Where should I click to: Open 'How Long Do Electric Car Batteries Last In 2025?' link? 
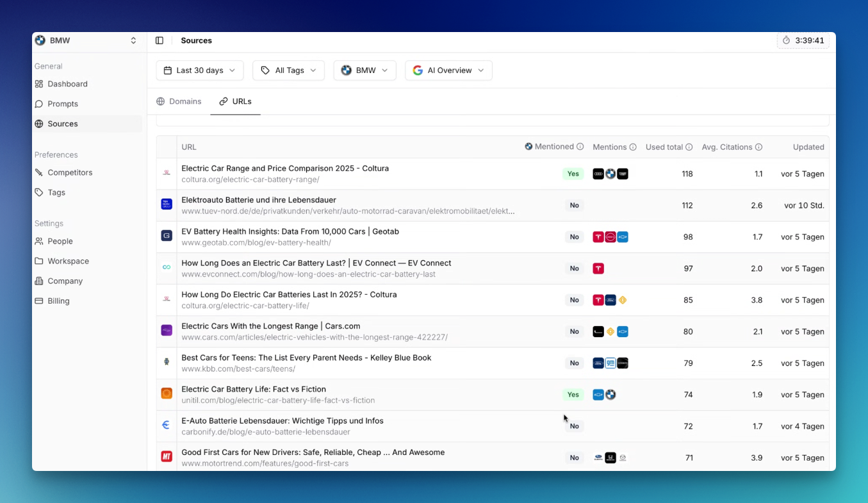(289, 295)
